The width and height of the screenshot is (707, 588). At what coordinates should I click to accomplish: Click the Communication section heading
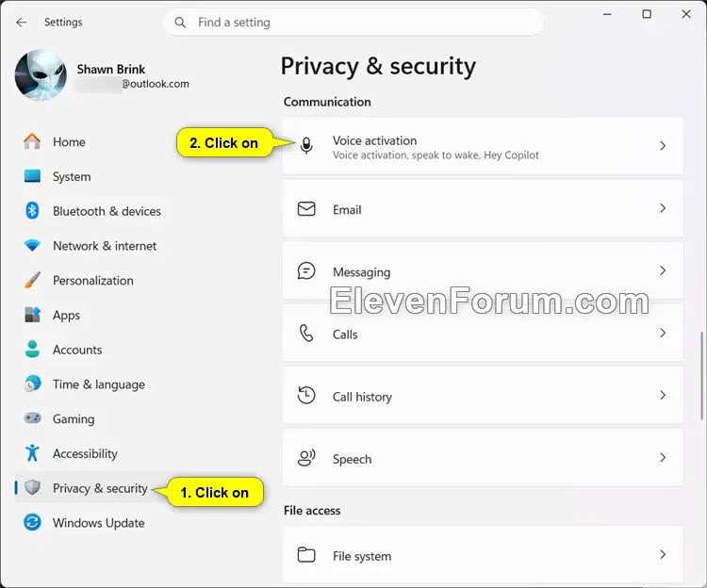pyautogui.click(x=327, y=102)
